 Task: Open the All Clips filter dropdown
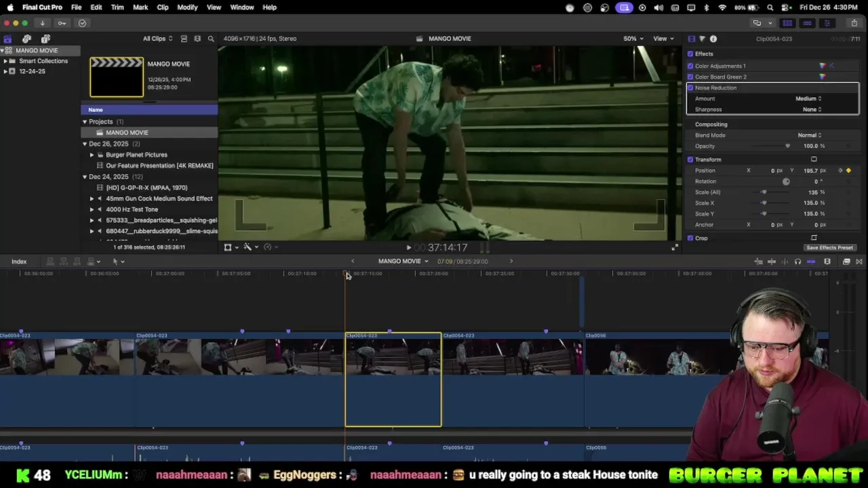(157, 39)
